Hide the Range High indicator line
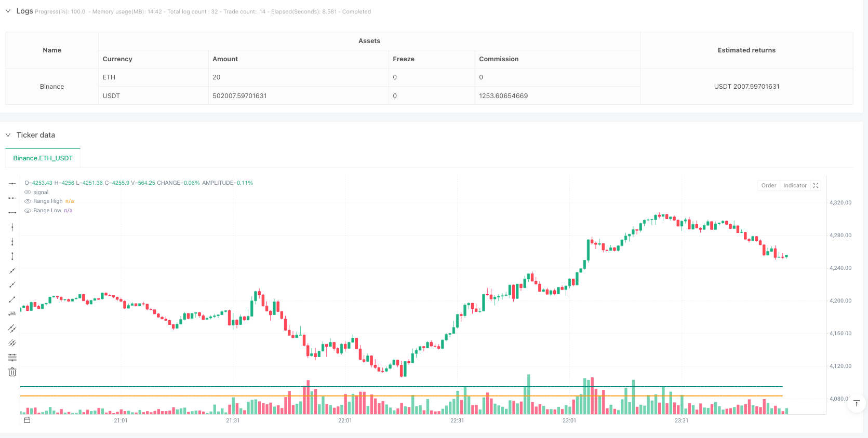Viewport: 868px width, 438px height. click(x=28, y=201)
